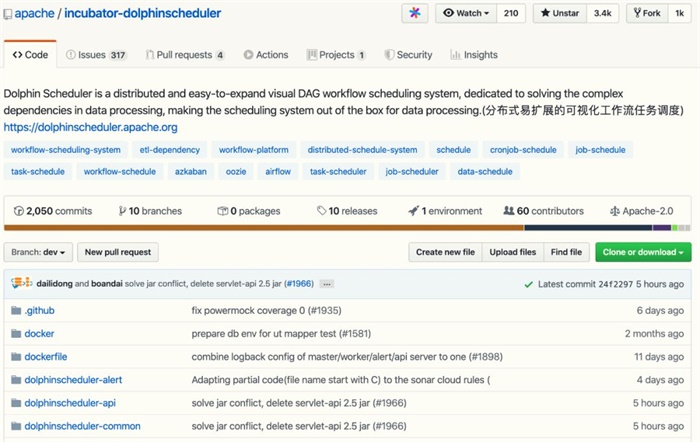Click the green commit status checkmark
This screenshot has height=442, width=700.
tap(529, 284)
